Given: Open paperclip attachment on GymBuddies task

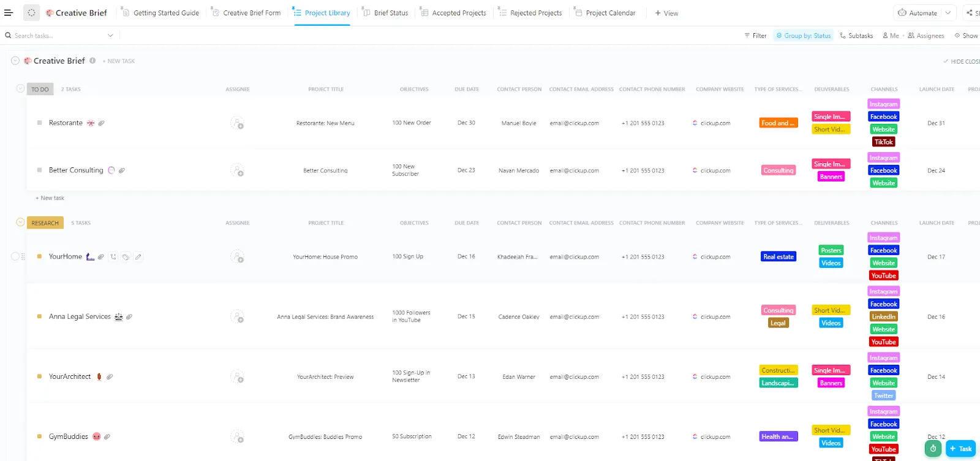Looking at the screenshot, I should [107, 437].
